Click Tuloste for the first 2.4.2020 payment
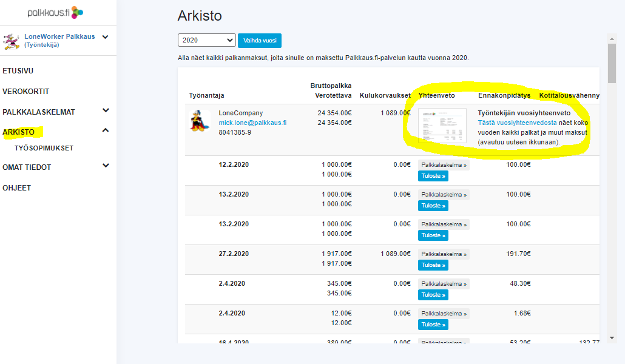The width and height of the screenshot is (625, 364). coord(433,295)
